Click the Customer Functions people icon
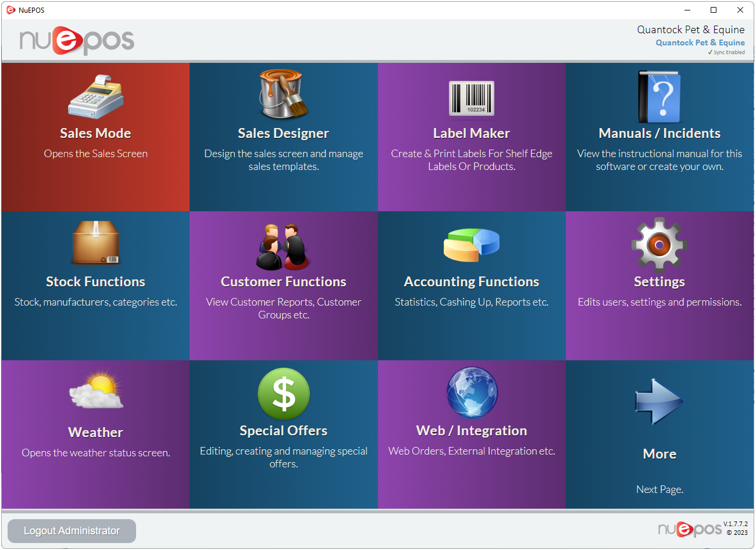 tap(283, 247)
